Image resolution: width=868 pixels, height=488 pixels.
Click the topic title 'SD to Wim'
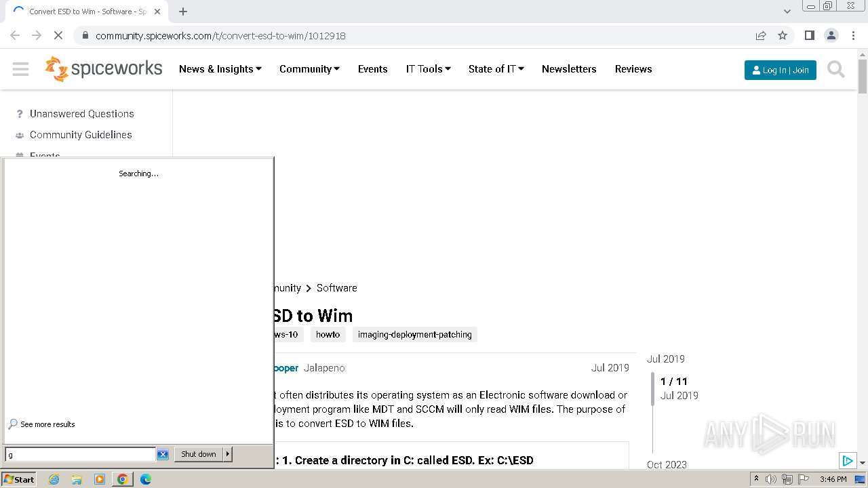click(x=314, y=316)
